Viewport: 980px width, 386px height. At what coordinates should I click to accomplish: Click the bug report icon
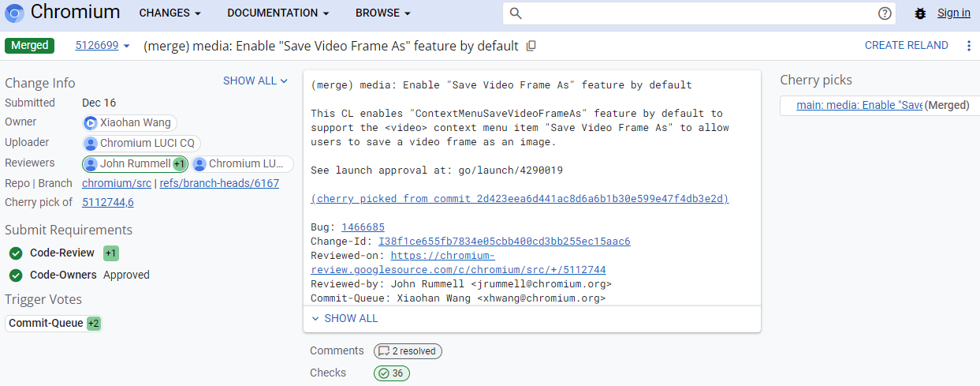(x=920, y=13)
